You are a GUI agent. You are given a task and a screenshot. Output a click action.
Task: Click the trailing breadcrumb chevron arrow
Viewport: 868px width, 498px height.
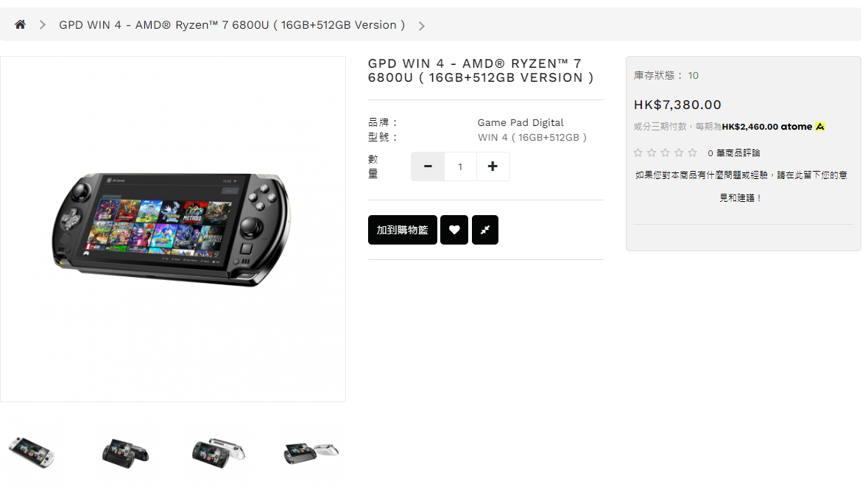pos(421,26)
